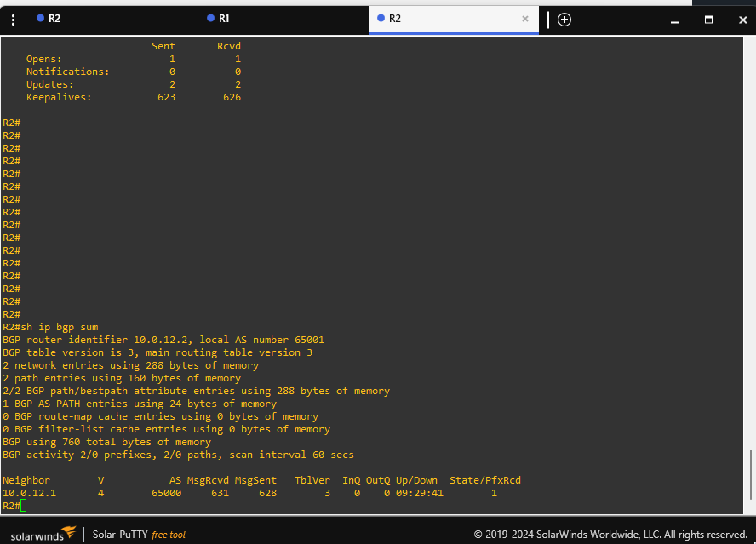Click the '1 BGP AS-PATH entries' line

click(140, 404)
